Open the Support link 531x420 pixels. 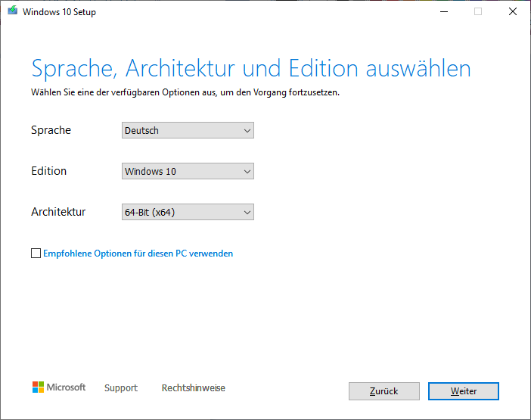pyautogui.click(x=121, y=388)
